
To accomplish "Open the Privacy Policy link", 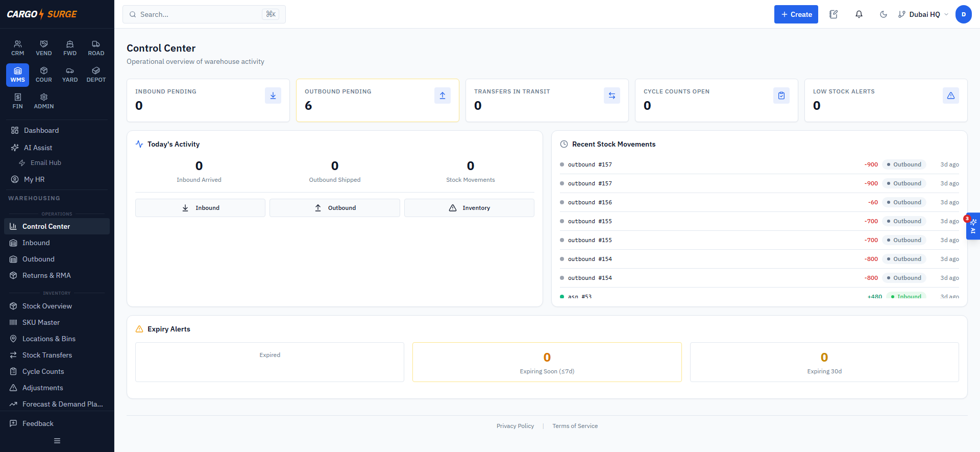I will coord(515,426).
